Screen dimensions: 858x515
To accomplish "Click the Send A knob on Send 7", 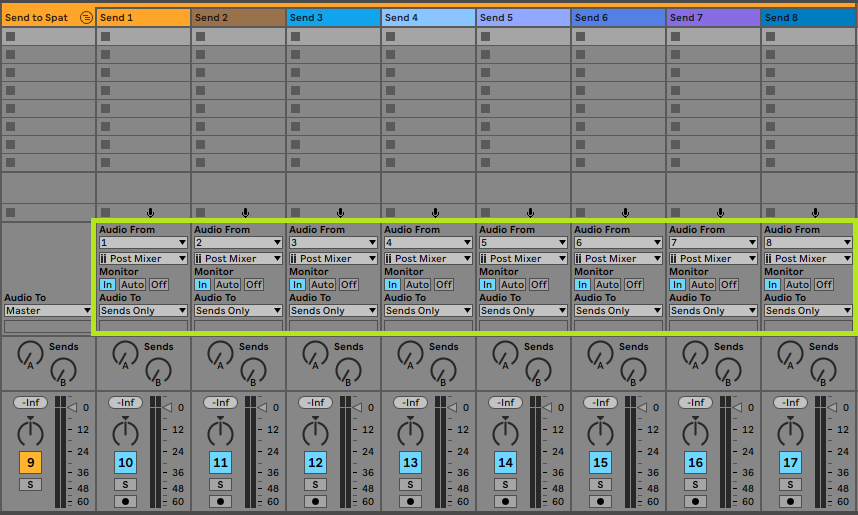I will (695, 353).
